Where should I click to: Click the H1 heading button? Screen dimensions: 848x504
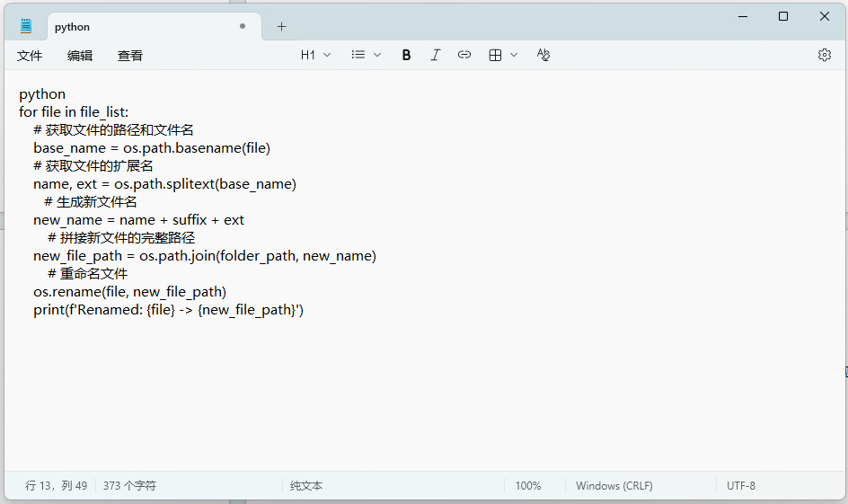308,55
